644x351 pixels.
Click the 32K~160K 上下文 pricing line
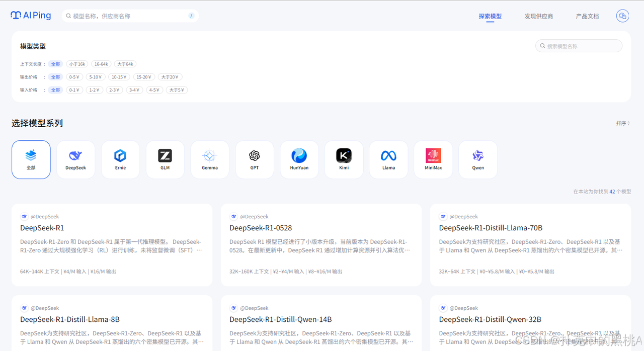286,272
